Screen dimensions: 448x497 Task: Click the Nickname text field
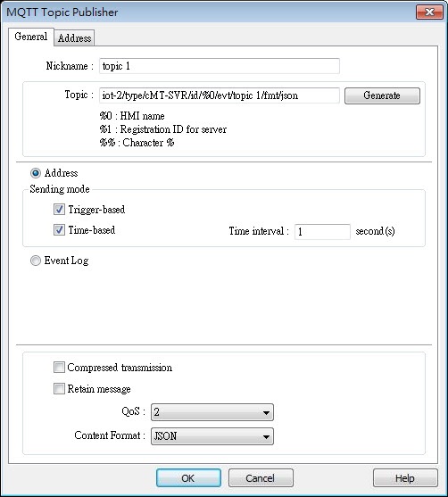click(x=220, y=66)
